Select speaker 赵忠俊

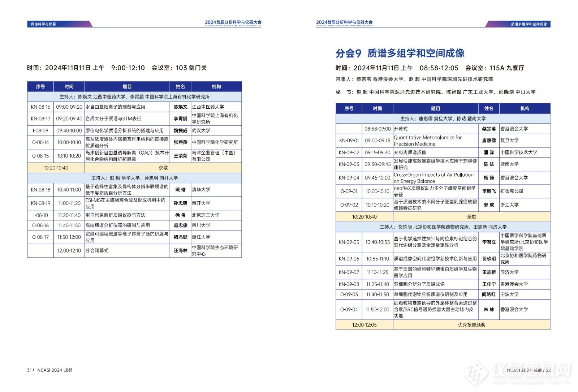pyautogui.click(x=180, y=225)
